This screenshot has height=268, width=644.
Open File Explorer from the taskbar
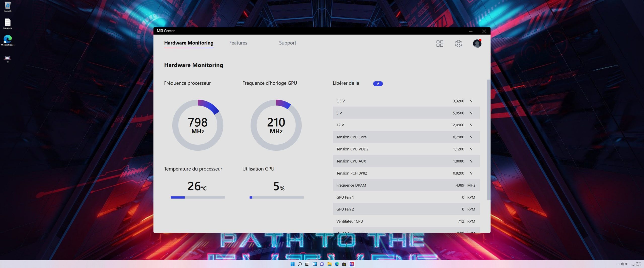point(329,264)
